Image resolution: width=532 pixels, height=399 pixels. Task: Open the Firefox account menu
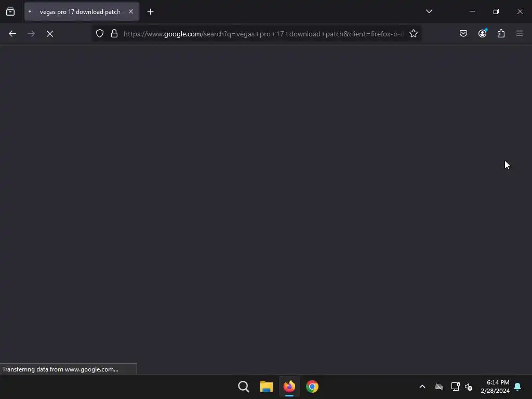(x=482, y=33)
